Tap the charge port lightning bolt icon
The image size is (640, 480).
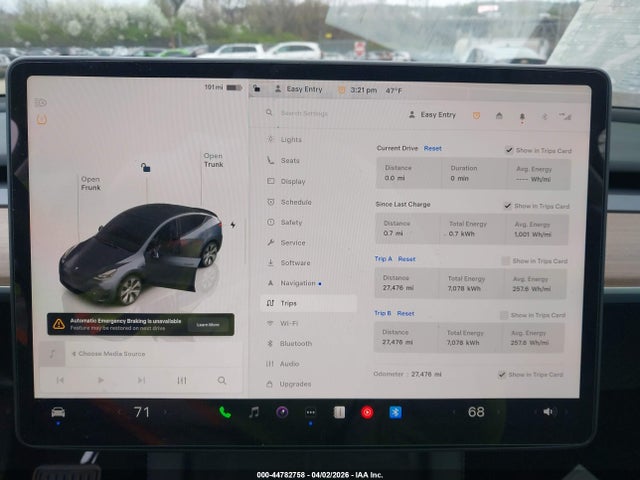pyautogui.click(x=233, y=225)
